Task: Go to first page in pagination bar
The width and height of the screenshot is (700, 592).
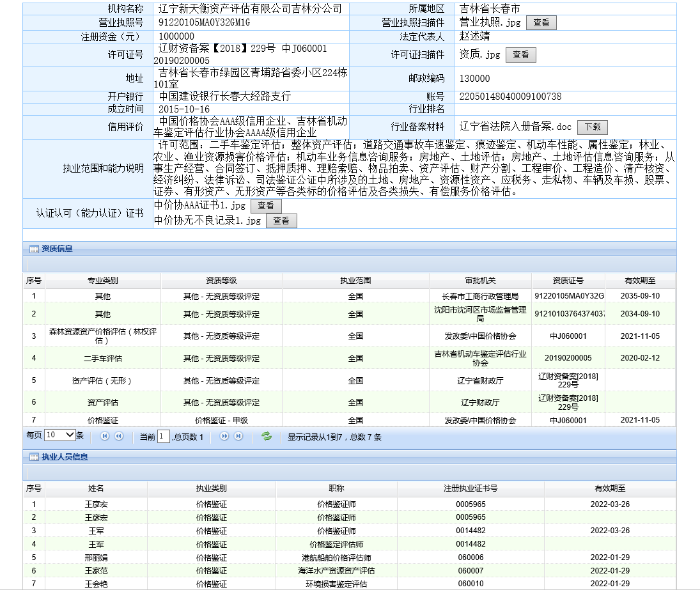Action: tap(104, 436)
